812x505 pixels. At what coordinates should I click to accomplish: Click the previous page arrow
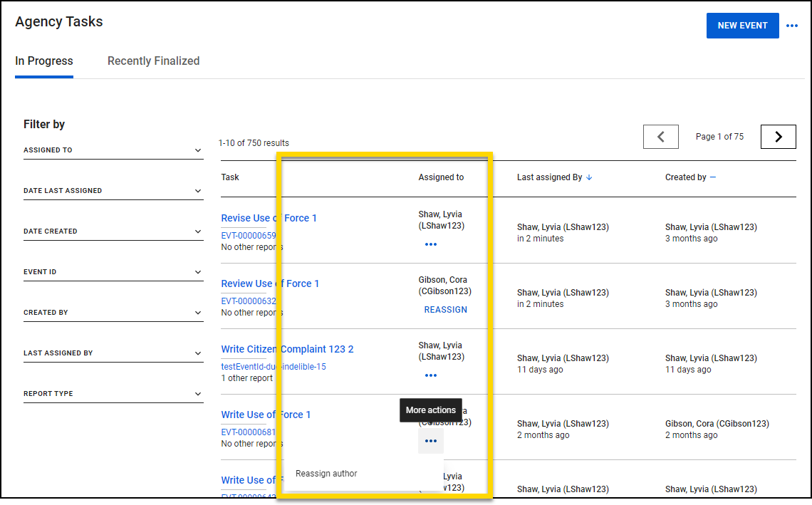coord(660,136)
